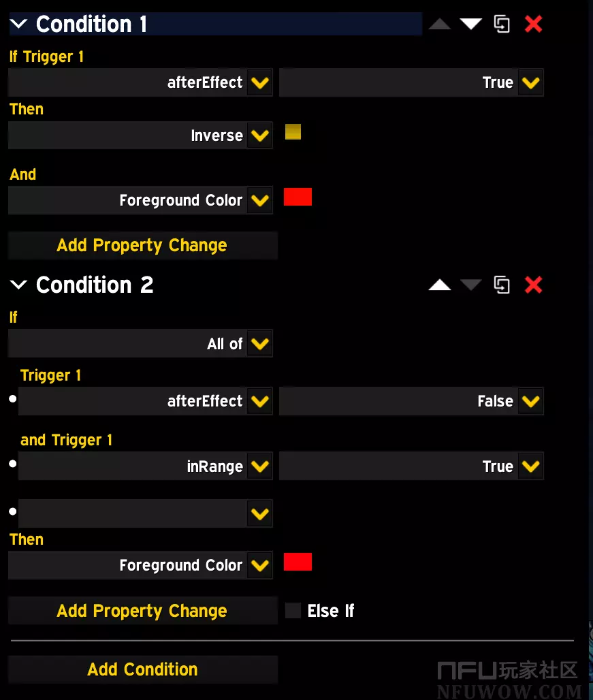
Task: Duplicate Condition 2
Action: (502, 285)
